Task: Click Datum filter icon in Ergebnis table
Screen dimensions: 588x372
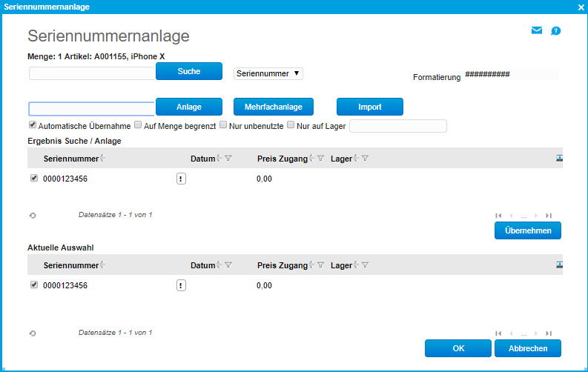Action: pyautogui.click(x=228, y=158)
